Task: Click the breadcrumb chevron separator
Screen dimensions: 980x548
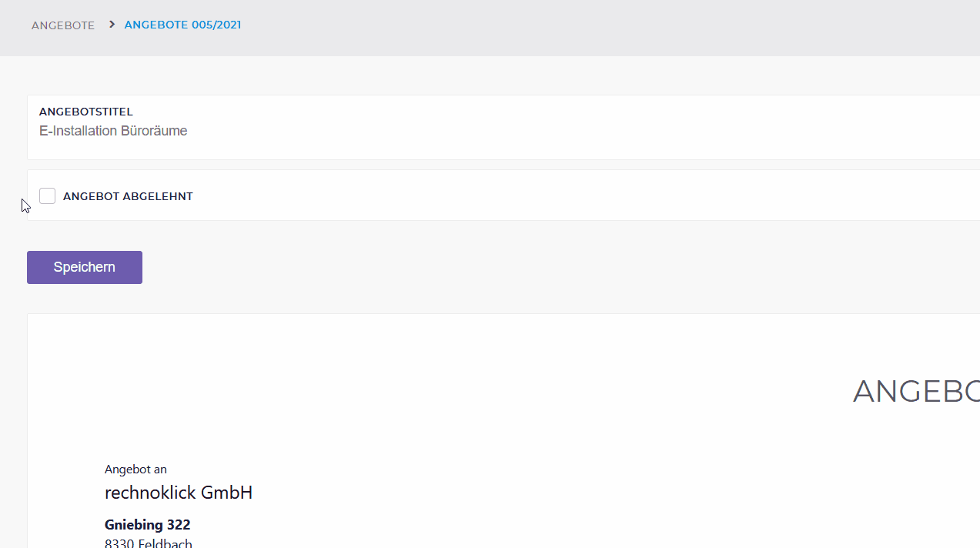Action: point(112,25)
